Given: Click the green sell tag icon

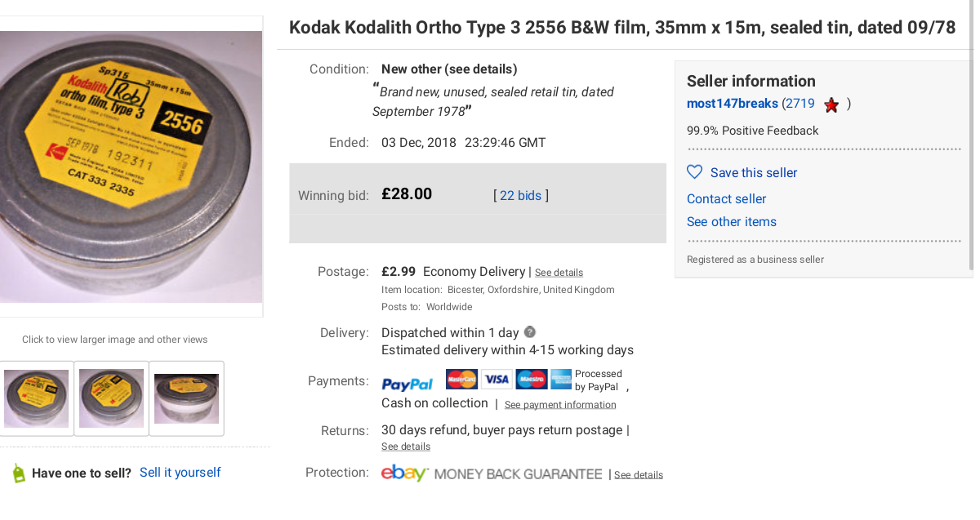Looking at the screenshot, I should pos(18,473).
